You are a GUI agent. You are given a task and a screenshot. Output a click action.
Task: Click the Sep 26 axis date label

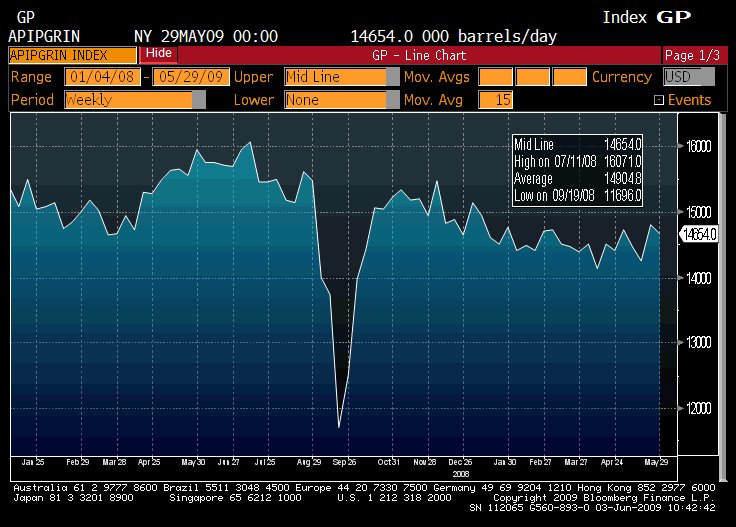coord(344,462)
